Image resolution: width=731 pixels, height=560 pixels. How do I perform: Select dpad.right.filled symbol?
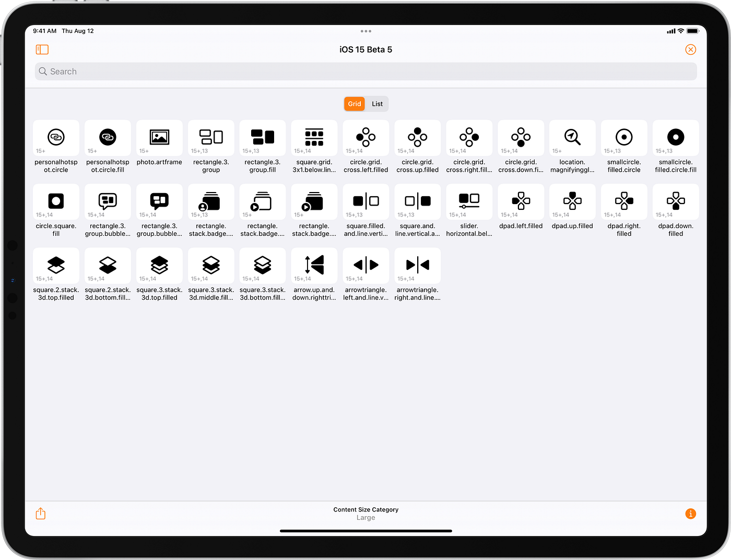point(624,201)
